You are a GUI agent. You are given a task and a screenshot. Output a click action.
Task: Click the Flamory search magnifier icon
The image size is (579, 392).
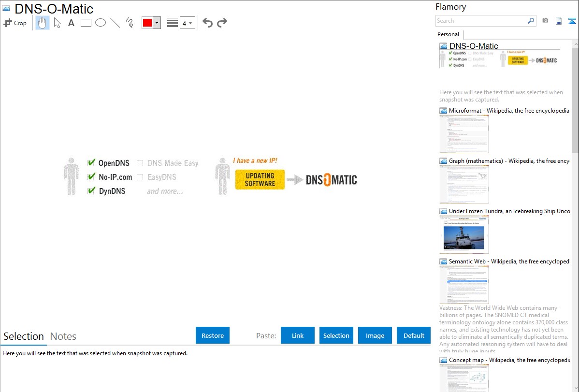coord(531,21)
